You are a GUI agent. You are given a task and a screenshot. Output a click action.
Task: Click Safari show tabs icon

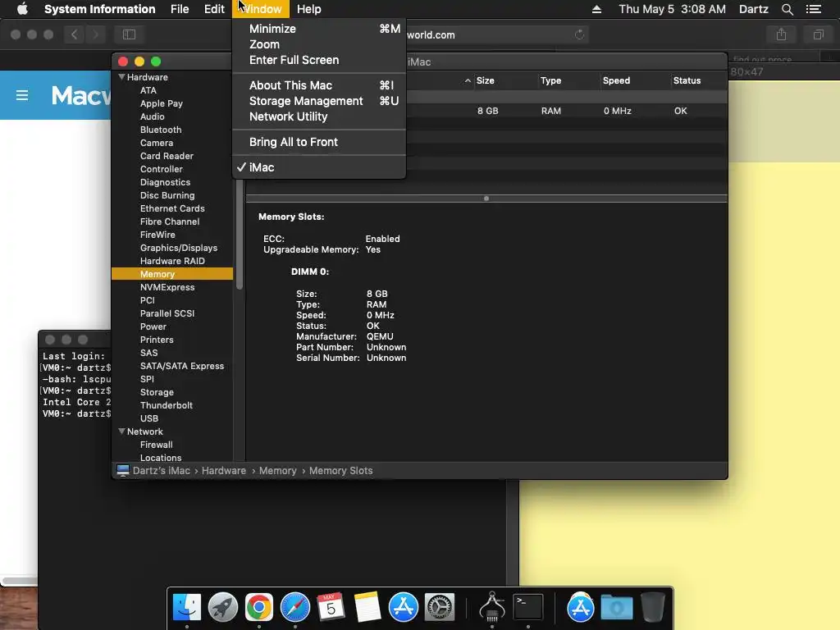point(818,34)
